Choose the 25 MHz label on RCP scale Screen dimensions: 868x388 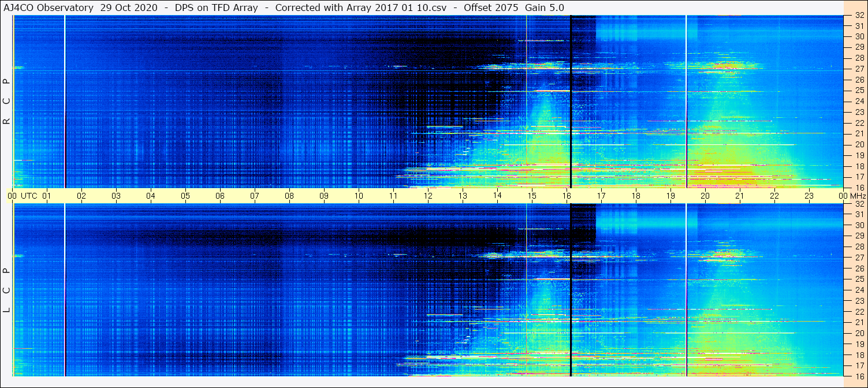(859, 90)
